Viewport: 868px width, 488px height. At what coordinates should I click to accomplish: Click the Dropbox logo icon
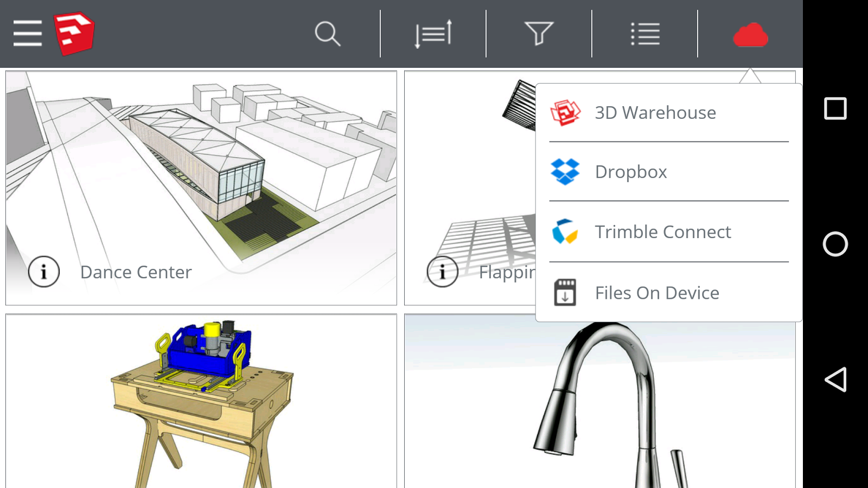pyautogui.click(x=565, y=172)
